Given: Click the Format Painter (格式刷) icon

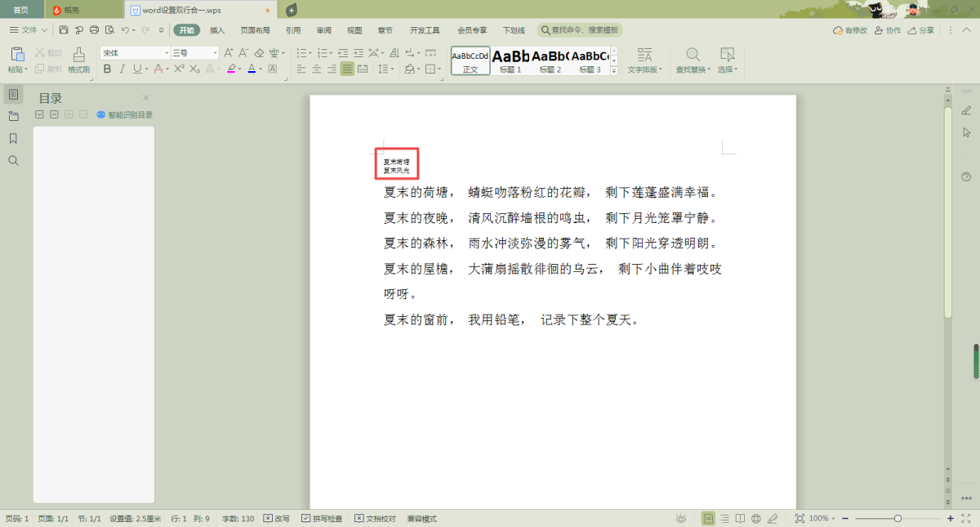Looking at the screenshot, I should [78, 59].
